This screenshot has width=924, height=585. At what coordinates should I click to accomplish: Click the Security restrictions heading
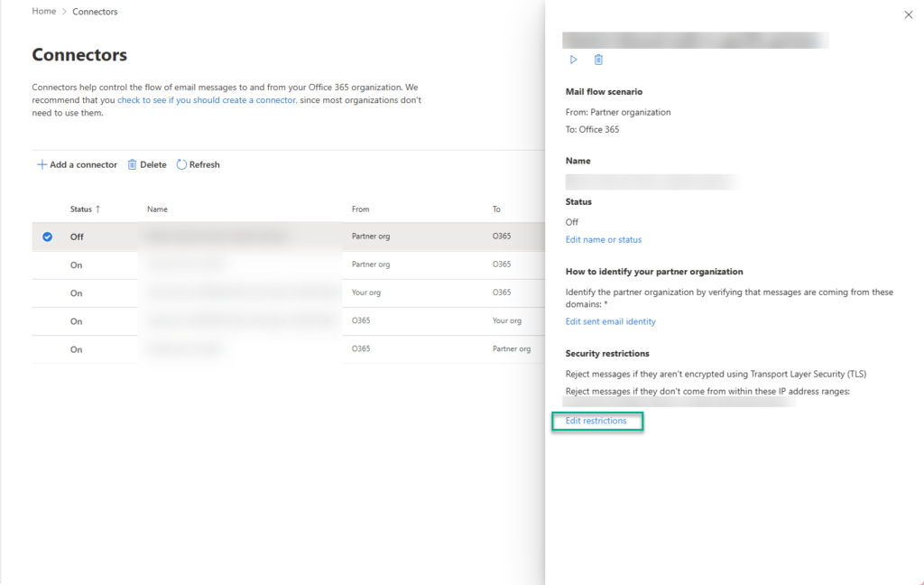click(607, 353)
